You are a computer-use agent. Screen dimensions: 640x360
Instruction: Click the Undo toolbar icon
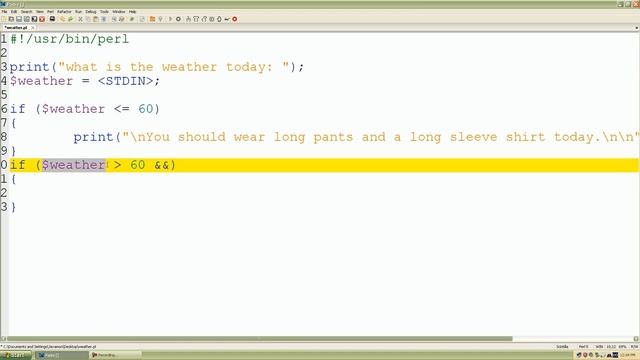pyautogui.click(x=62, y=19)
